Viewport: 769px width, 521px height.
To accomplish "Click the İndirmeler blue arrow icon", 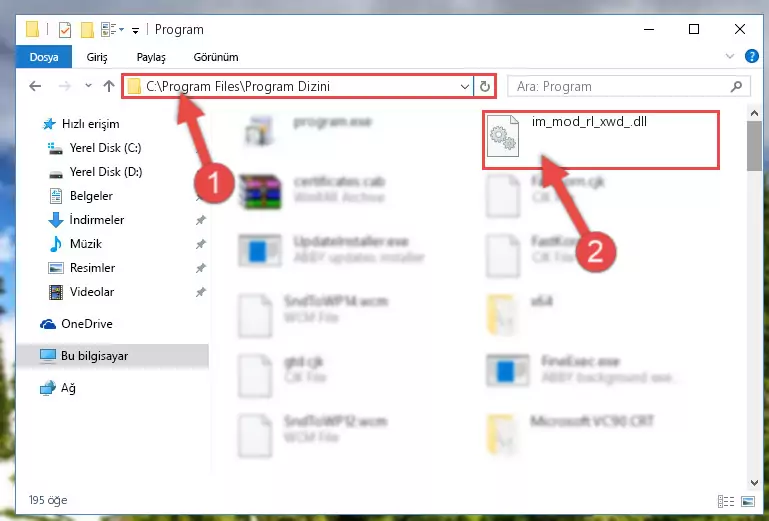I will [x=56, y=220].
